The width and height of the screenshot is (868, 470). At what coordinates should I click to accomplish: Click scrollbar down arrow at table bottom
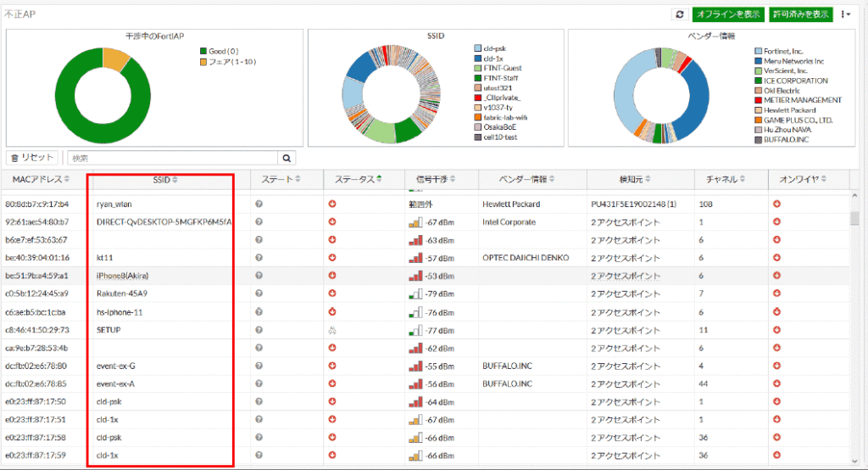tap(854, 462)
